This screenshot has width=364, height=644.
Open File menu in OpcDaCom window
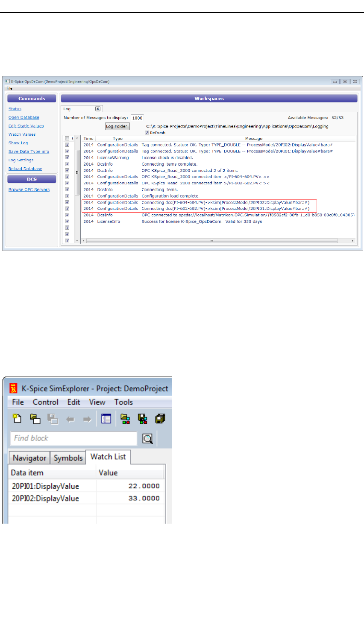(x=9, y=88)
